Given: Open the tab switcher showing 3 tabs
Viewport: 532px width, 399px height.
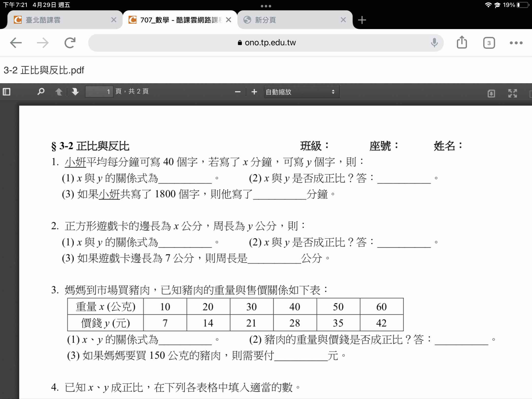Looking at the screenshot, I should coord(489,43).
